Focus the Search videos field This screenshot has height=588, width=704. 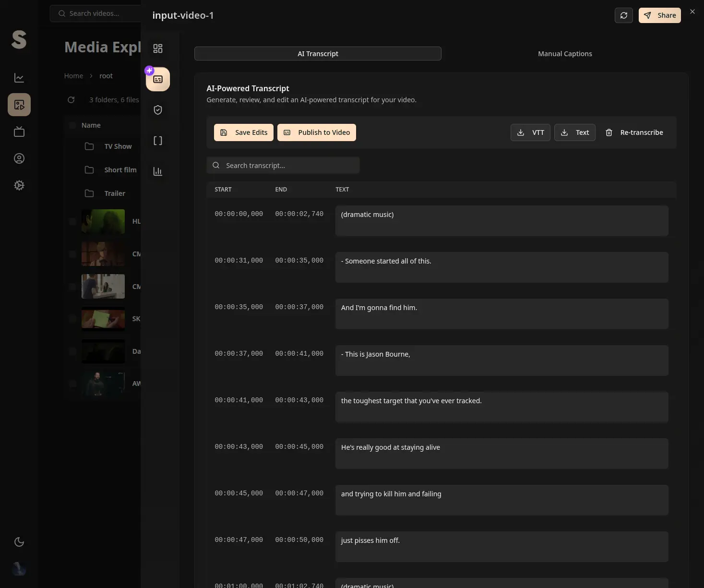point(96,13)
